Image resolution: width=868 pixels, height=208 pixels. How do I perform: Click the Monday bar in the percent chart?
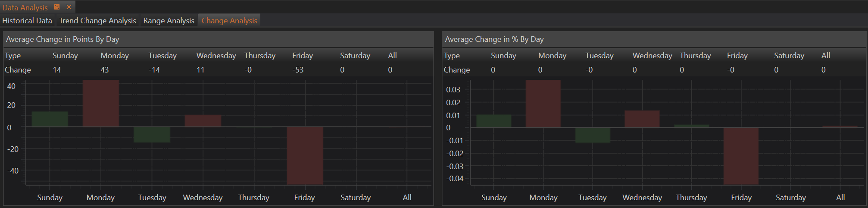point(543,104)
